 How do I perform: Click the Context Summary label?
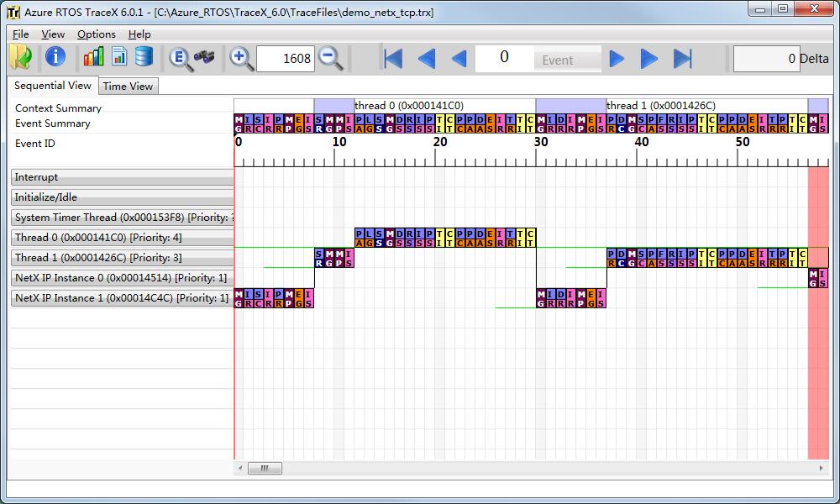[59, 108]
